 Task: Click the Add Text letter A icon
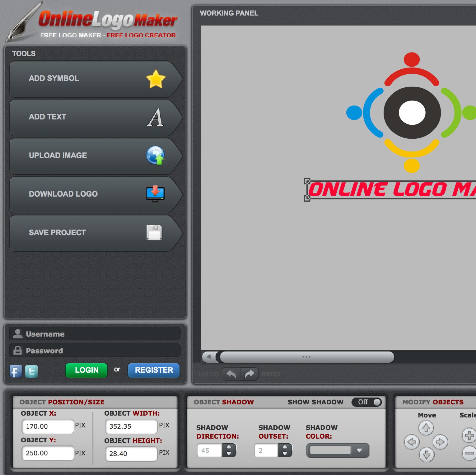[x=155, y=117]
